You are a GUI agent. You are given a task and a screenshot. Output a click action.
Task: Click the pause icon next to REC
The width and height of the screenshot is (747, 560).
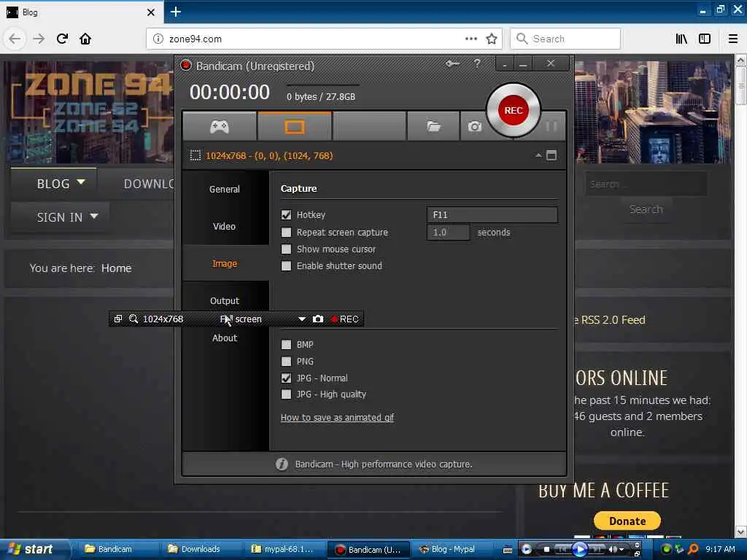point(551,126)
